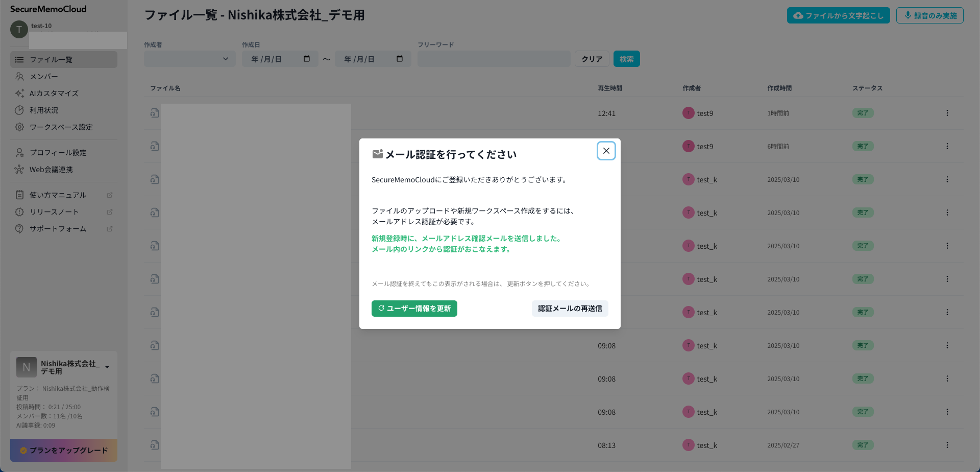Click the ユーザー情報を更新 button
Viewport: 980px width, 472px height.
[x=414, y=309]
